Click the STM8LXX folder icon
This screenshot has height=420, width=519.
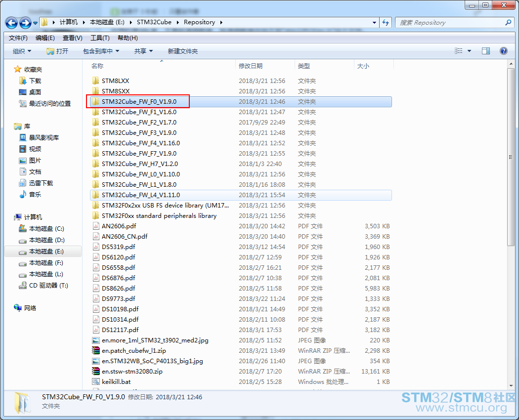point(96,81)
